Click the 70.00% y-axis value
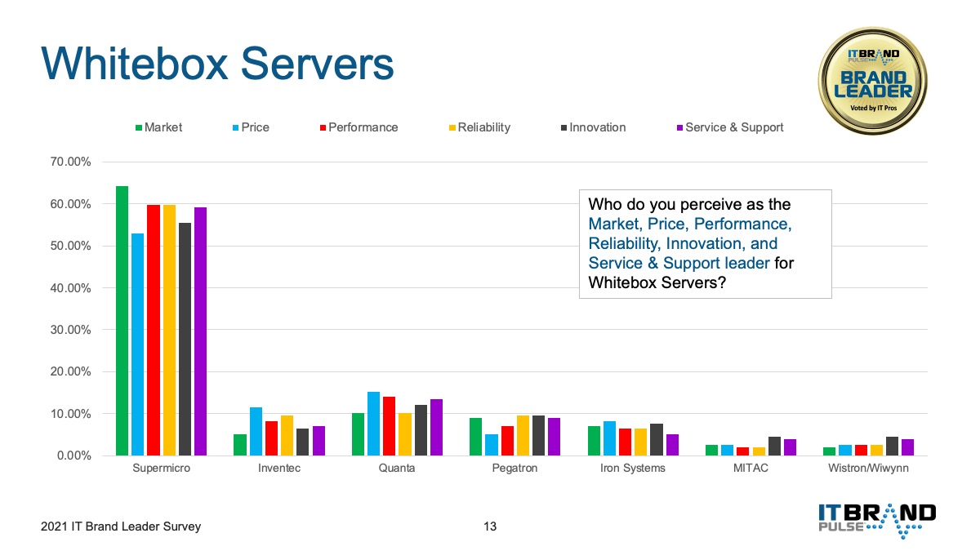980x551 pixels. click(x=70, y=162)
